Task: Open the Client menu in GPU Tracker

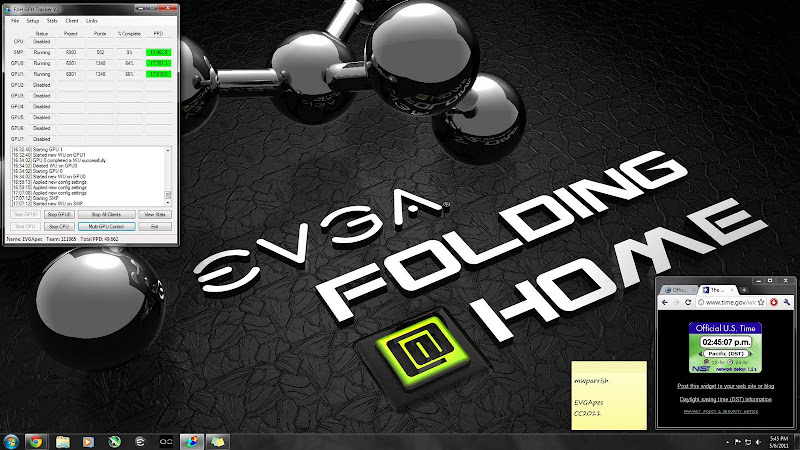Action: [x=72, y=21]
